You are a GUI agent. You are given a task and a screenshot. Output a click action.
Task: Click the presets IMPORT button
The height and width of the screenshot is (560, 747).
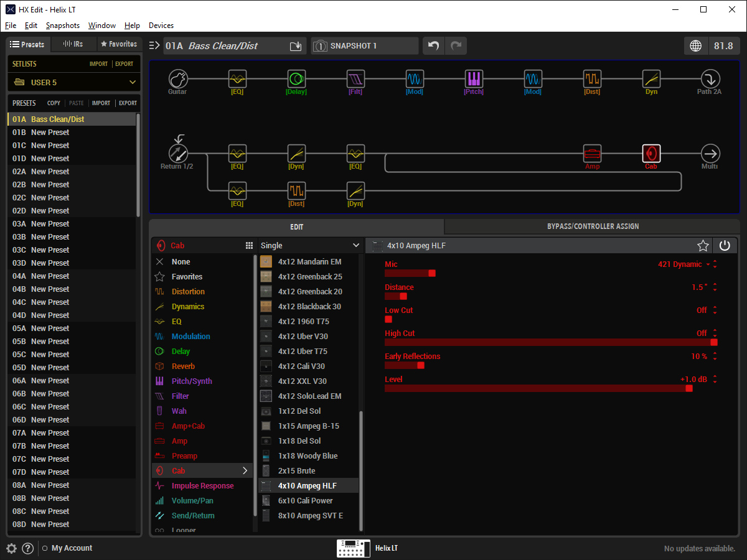[101, 103]
